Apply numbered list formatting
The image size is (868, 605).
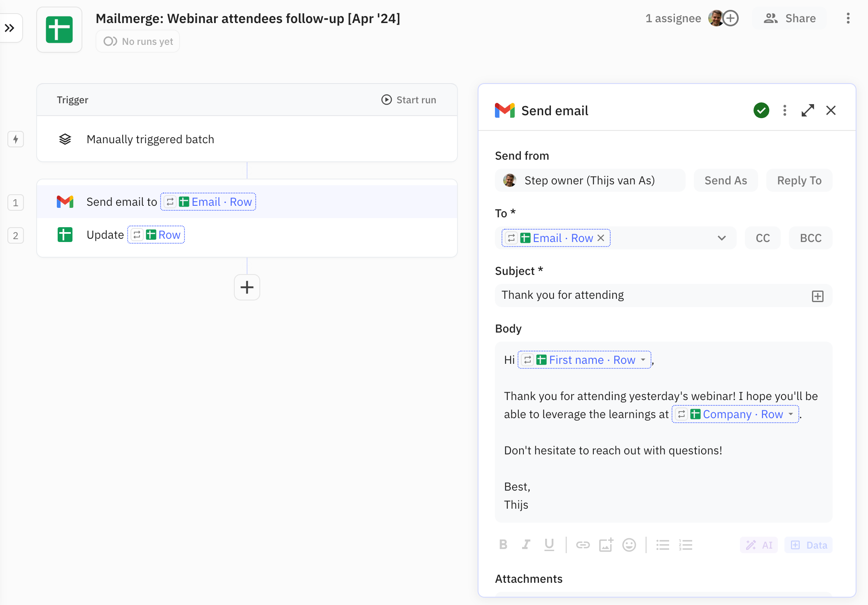point(686,545)
